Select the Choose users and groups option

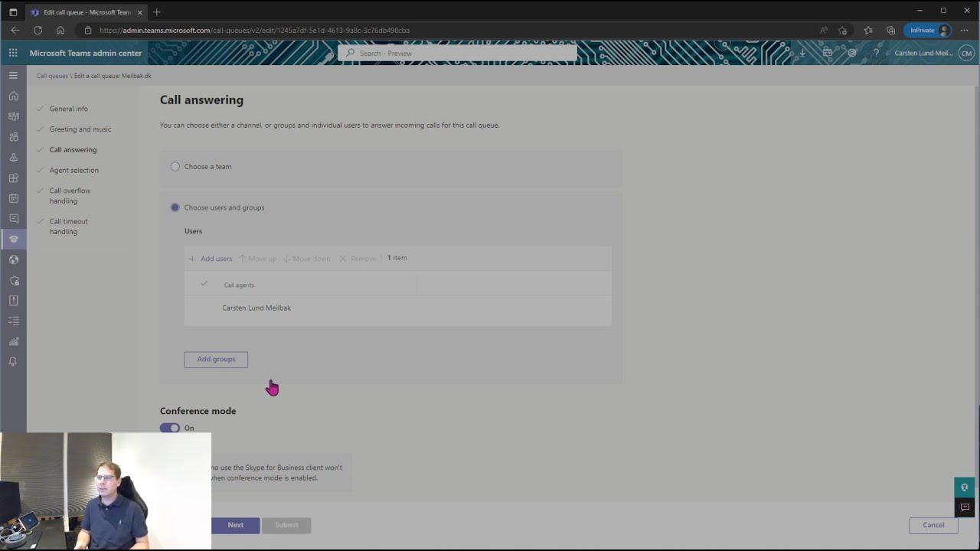(x=175, y=207)
